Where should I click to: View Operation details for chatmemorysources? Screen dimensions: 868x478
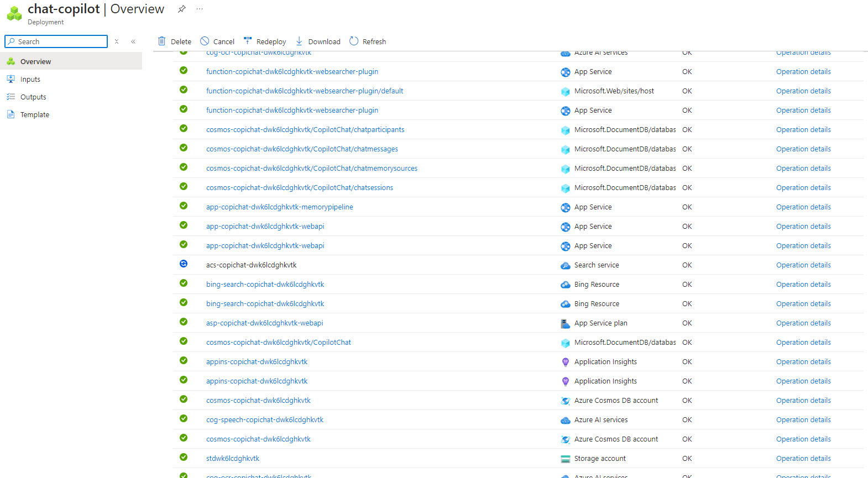(803, 169)
